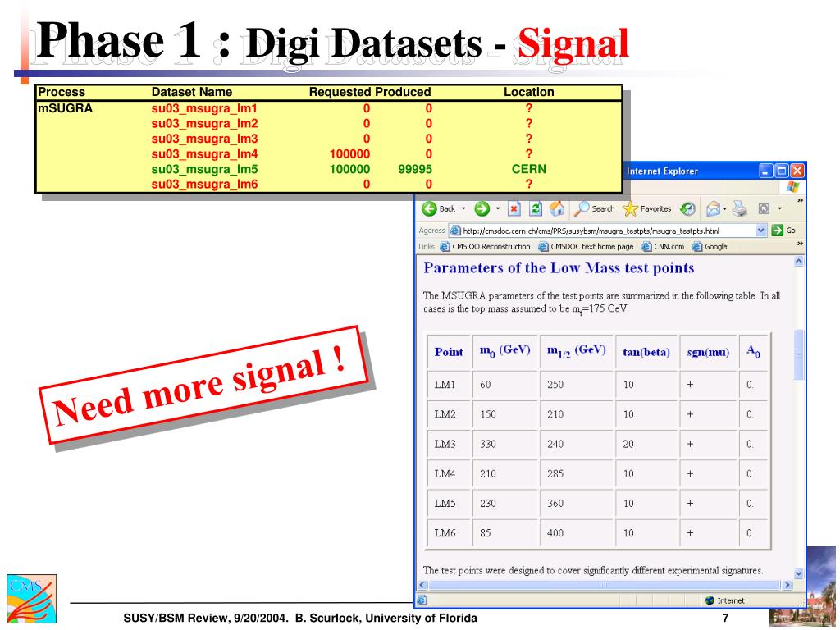Click the green Go button
The image size is (840, 630).
783,231
